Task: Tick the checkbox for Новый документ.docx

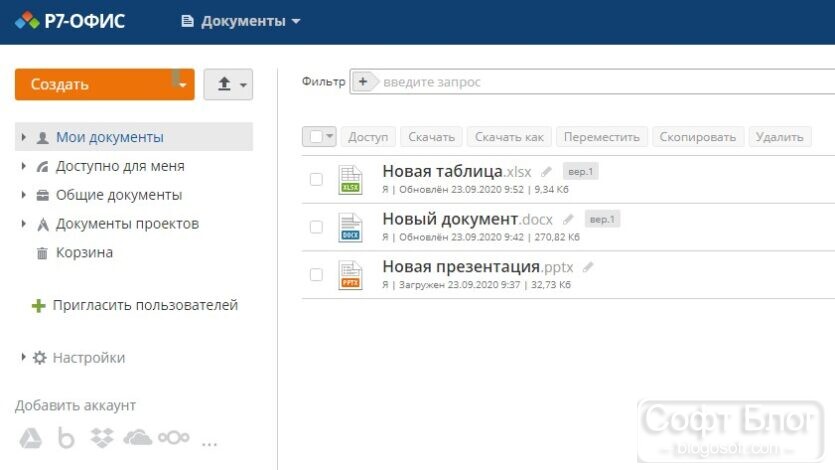Action: [316, 227]
